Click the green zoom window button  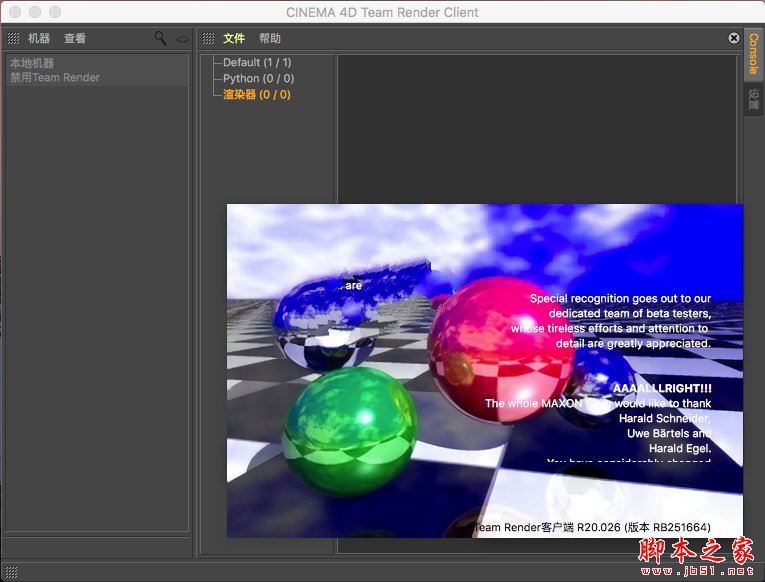tap(55, 12)
